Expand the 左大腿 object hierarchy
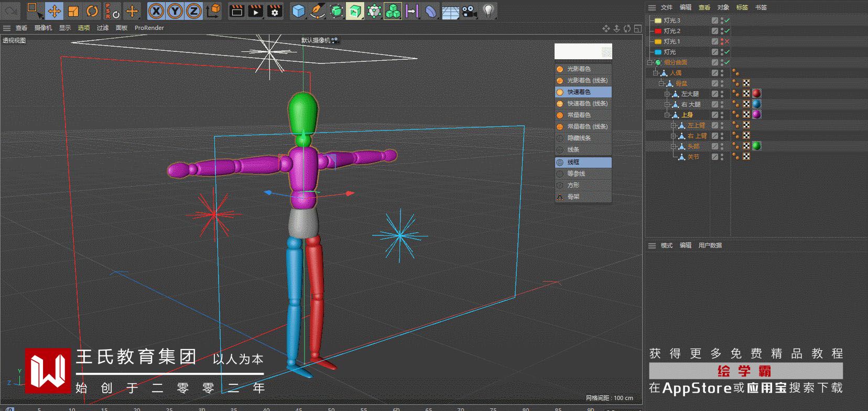868x411 pixels. coord(667,94)
